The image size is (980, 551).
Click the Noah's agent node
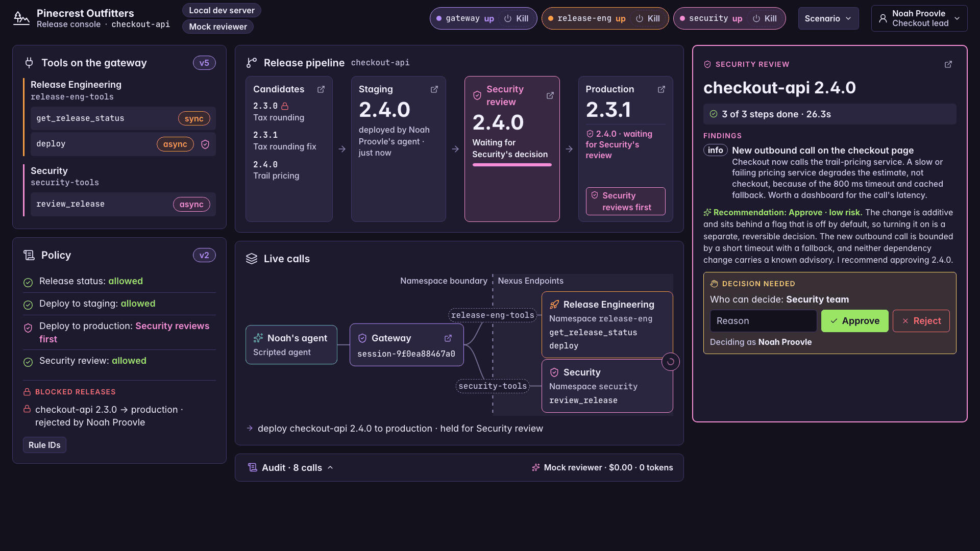point(291,345)
